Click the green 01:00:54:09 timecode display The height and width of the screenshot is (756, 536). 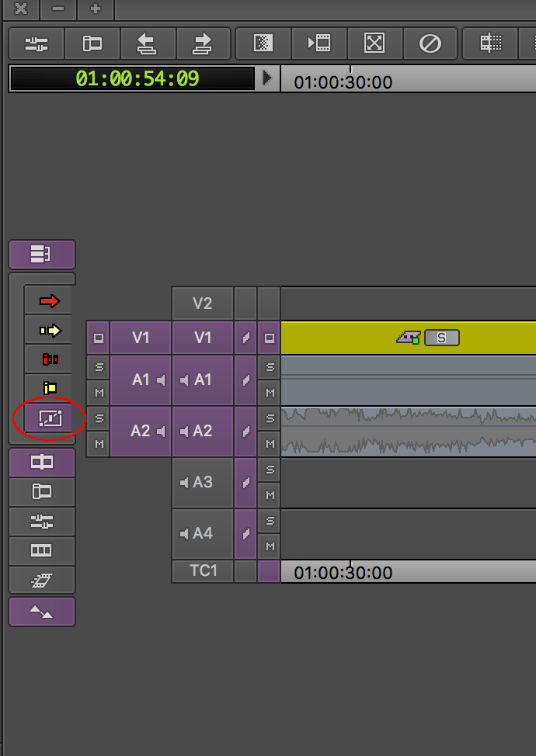click(136, 78)
